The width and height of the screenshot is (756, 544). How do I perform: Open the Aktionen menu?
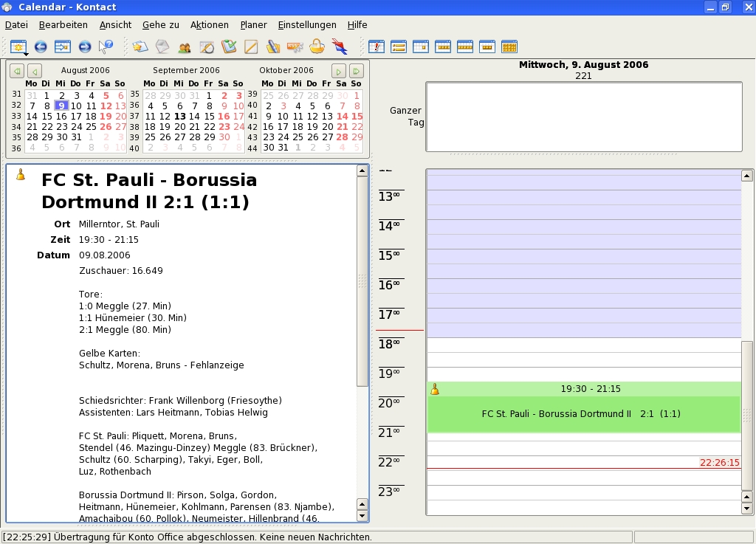[x=209, y=24]
